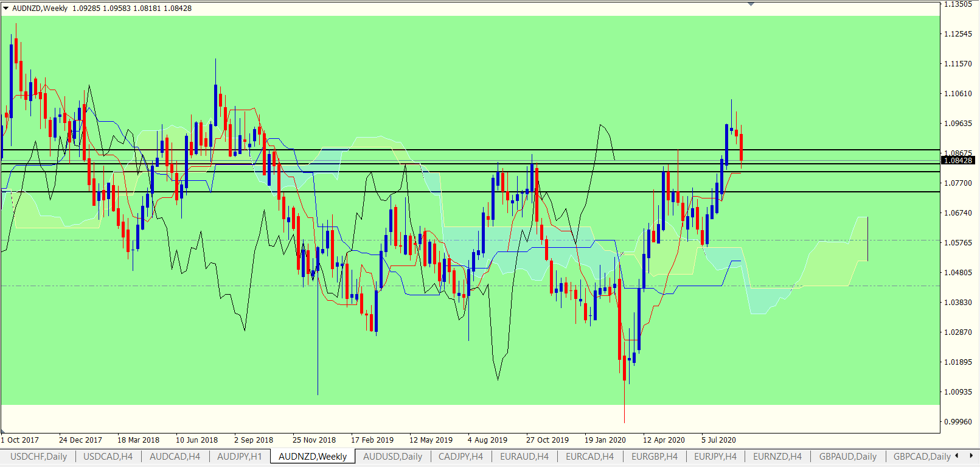Open the EURCAD,H4 chart tab

[589, 457]
